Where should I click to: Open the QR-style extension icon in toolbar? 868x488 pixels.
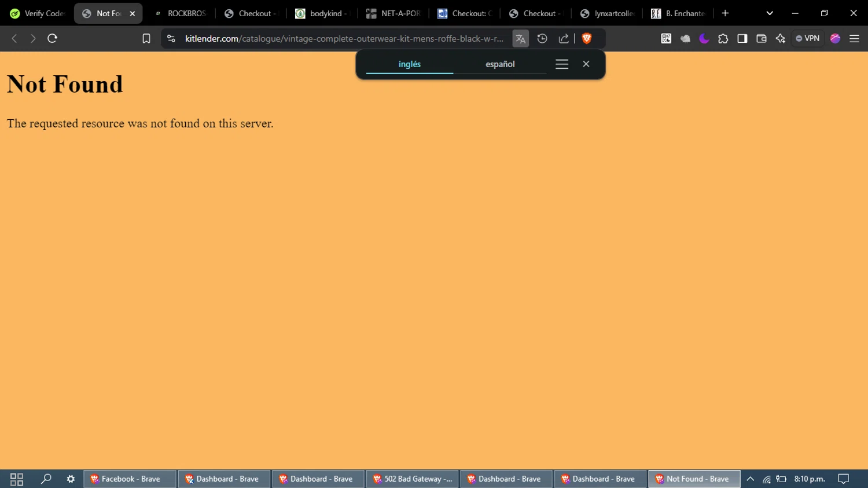(x=666, y=38)
